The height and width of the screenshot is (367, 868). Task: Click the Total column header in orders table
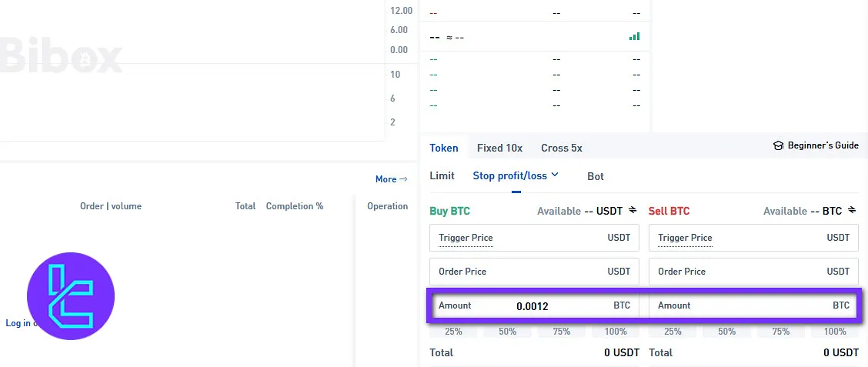coord(245,206)
